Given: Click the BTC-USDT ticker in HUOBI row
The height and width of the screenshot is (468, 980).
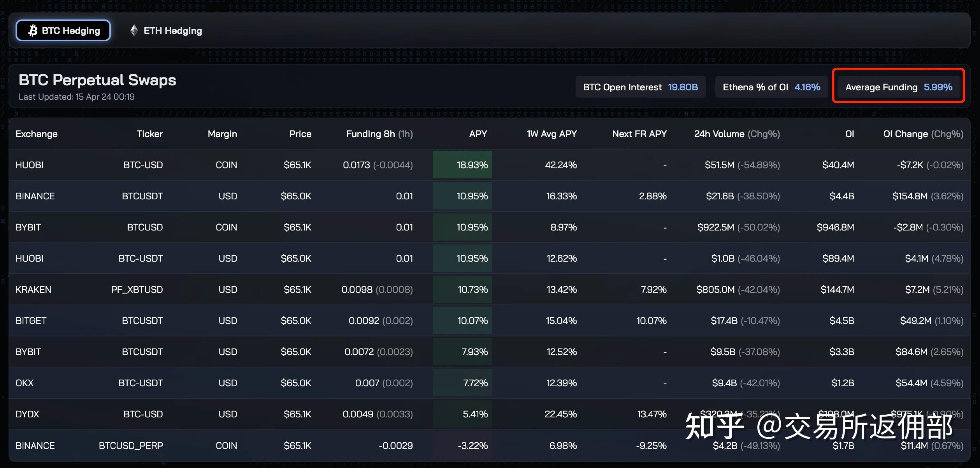Looking at the screenshot, I should coord(141,259).
